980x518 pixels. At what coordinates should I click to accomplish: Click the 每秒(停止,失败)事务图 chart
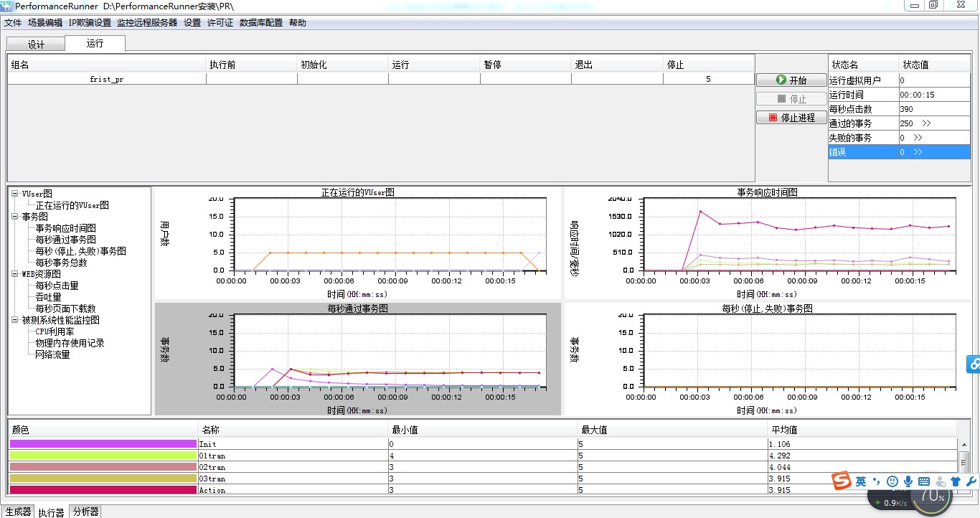pos(767,359)
